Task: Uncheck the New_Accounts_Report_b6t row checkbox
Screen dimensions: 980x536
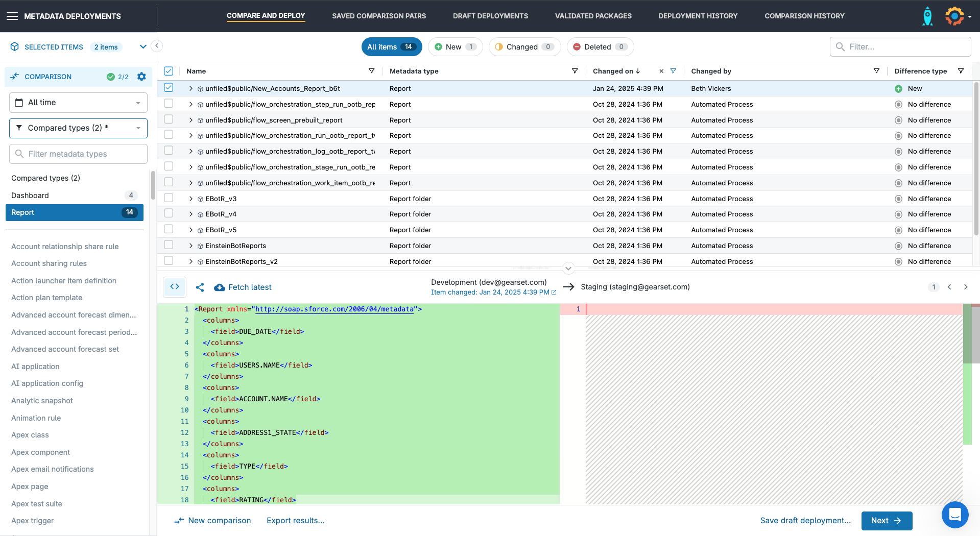Action: pyautogui.click(x=169, y=88)
